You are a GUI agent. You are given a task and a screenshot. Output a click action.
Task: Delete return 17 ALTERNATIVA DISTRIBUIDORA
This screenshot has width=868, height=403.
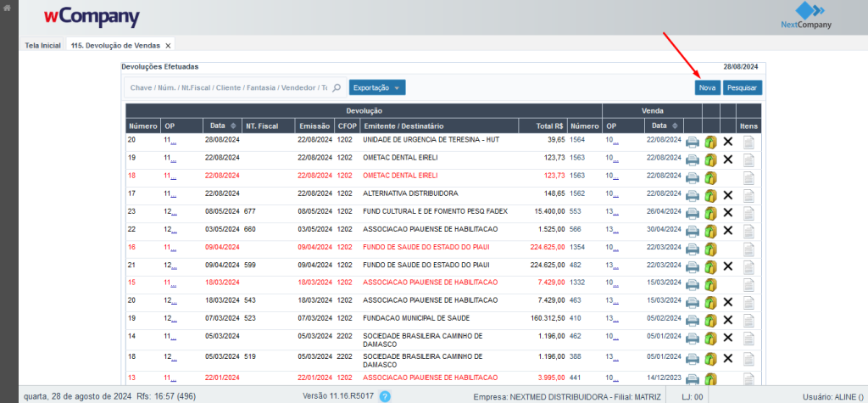728,195
